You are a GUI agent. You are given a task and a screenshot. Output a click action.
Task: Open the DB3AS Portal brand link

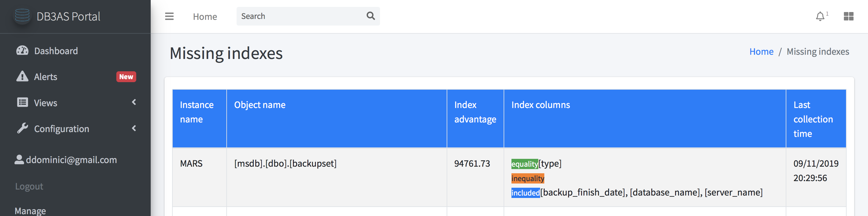click(68, 16)
